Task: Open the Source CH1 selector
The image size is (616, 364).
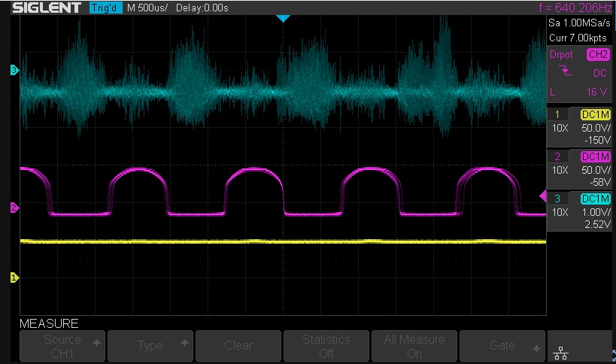Action: pyautogui.click(x=62, y=346)
